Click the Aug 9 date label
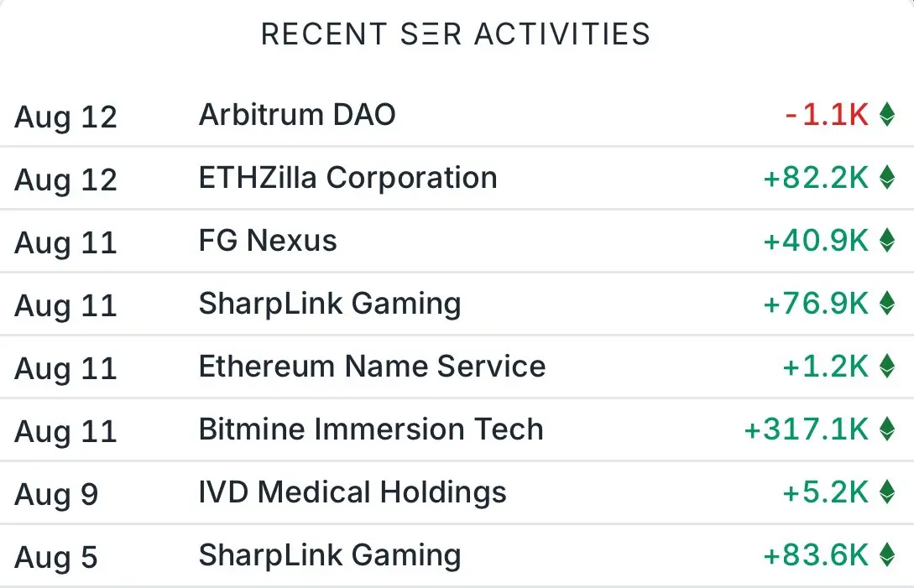Image resolution: width=914 pixels, height=588 pixels. pyautogui.click(x=56, y=495)
